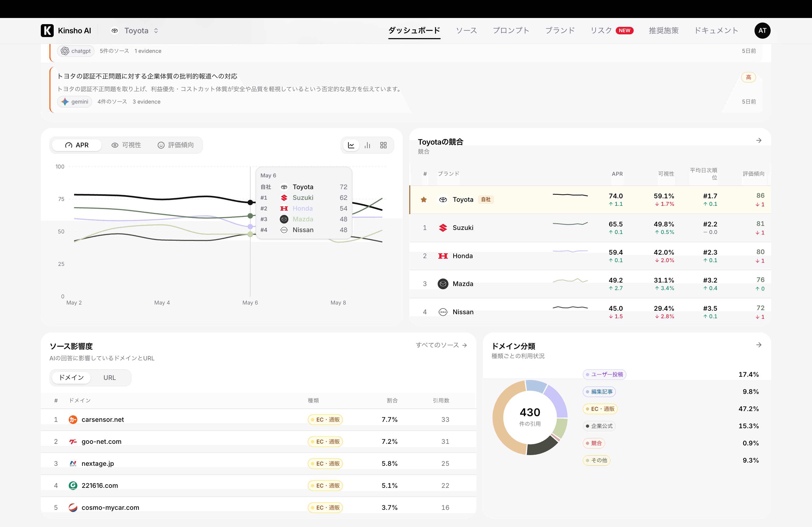Screen dimensions: 812x527
Task: Click the star icon in Toyota row
Action: point(424,200)
